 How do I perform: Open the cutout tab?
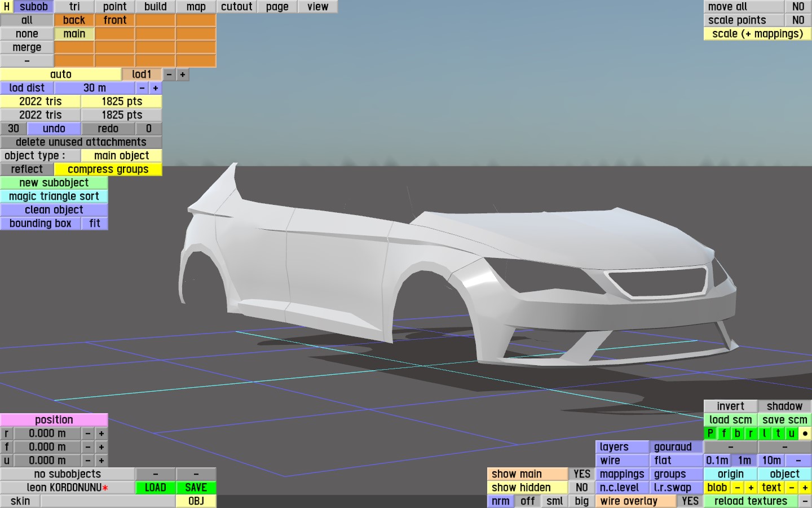coord(237,7)
